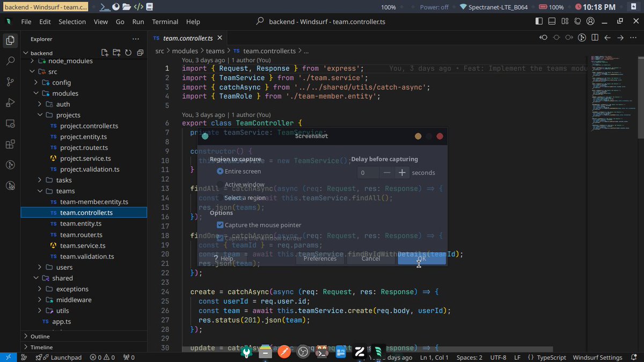This screenshot has height=362, width=644.
Task: Click OK in the Screenshot dialog
Action: click(x=421, y=258)
